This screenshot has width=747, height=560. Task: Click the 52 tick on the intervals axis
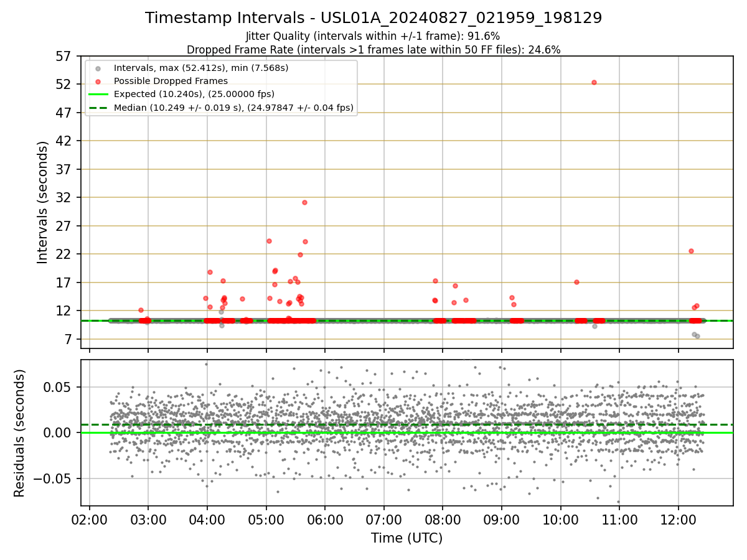coord(63,84)
